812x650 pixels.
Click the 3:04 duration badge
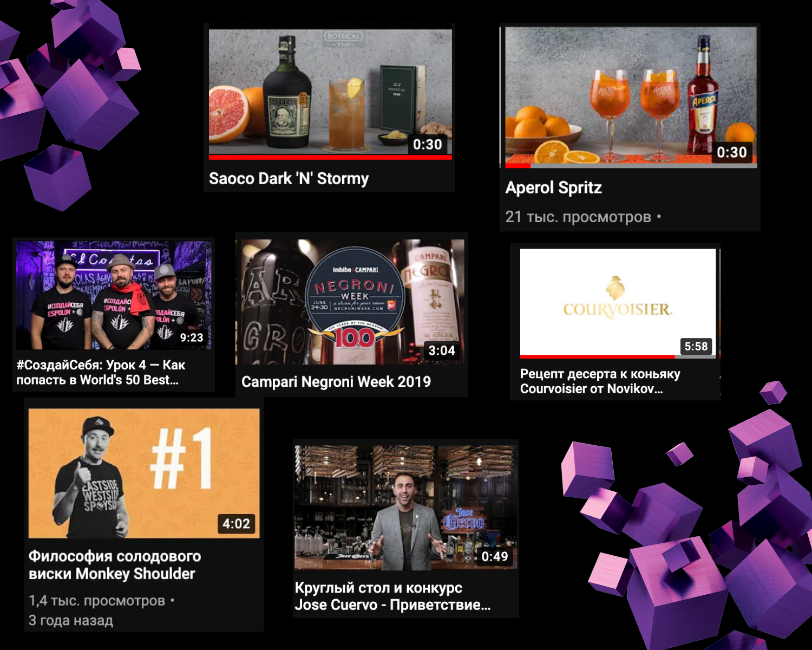pyautogui.click(x=442, y=350)
